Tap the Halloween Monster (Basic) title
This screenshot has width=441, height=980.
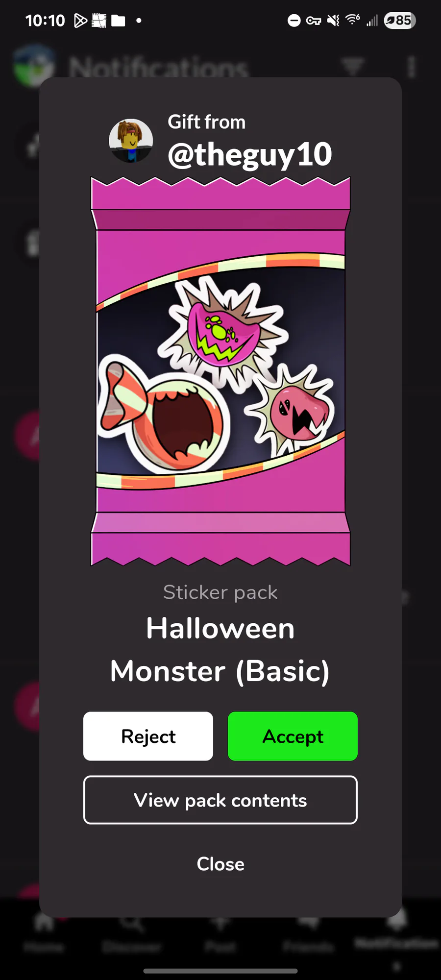[x=220, y=649]
